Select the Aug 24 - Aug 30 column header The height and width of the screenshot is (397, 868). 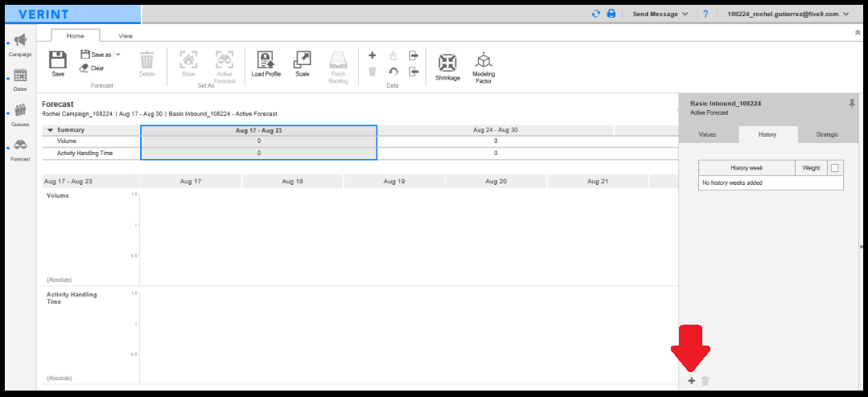pyautogui.click(x=496, y=130)
